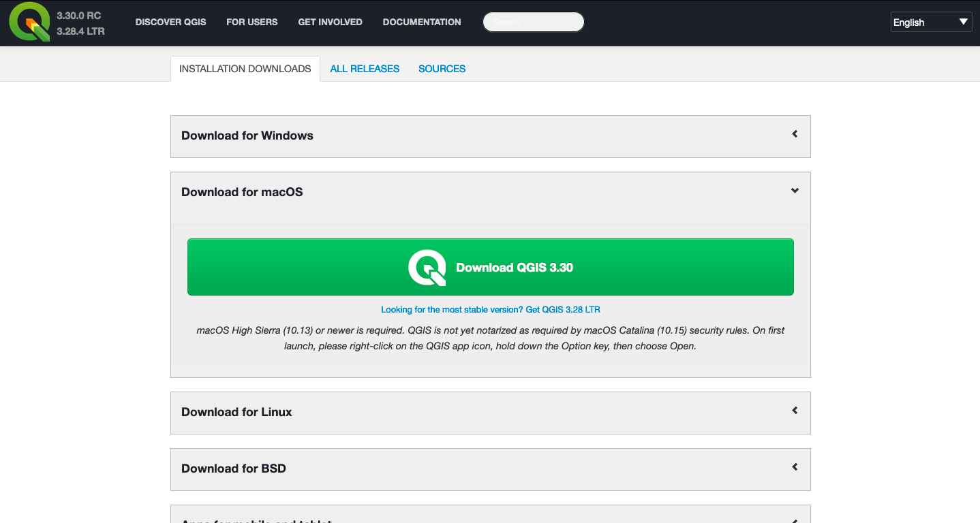Click the Download for macOS heading
Screen dimensions: 980x523
(242, 192)
